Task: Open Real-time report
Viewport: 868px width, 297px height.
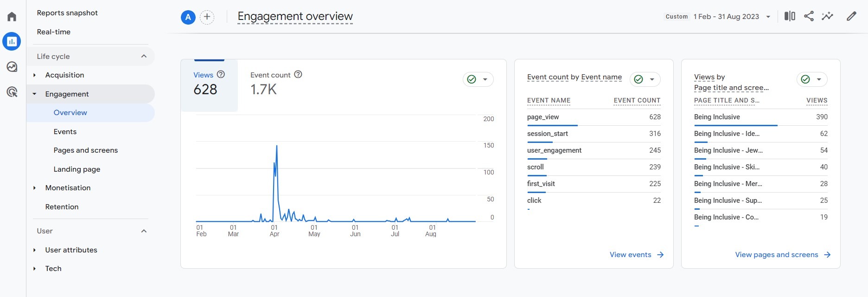Action: point(54,32)
